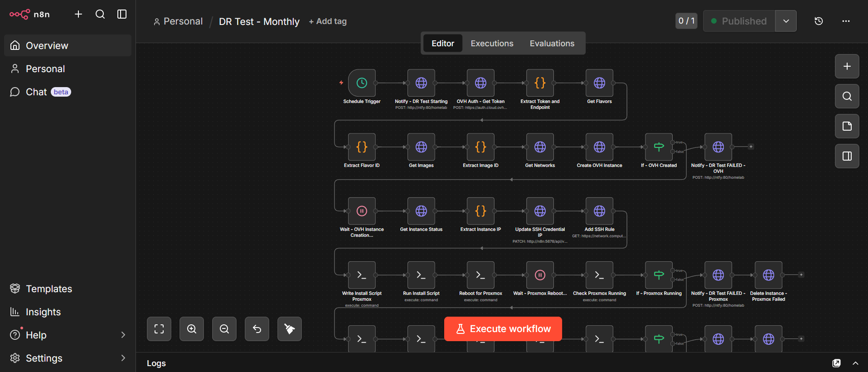Switch to the Editor tab

click(x=443, y=43)
